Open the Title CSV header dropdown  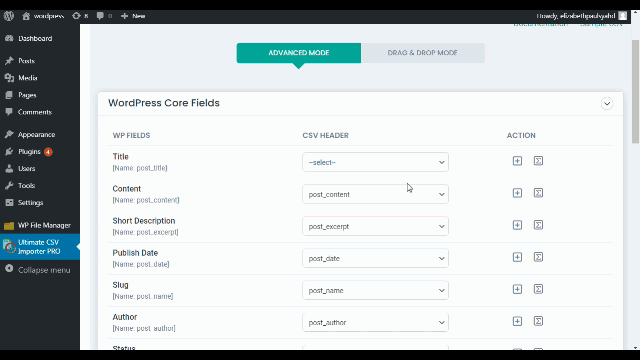(x=376, y=162)
